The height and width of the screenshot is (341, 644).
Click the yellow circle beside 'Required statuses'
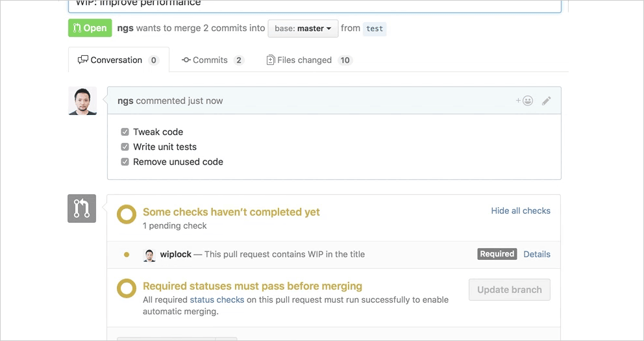pos(127,289)
